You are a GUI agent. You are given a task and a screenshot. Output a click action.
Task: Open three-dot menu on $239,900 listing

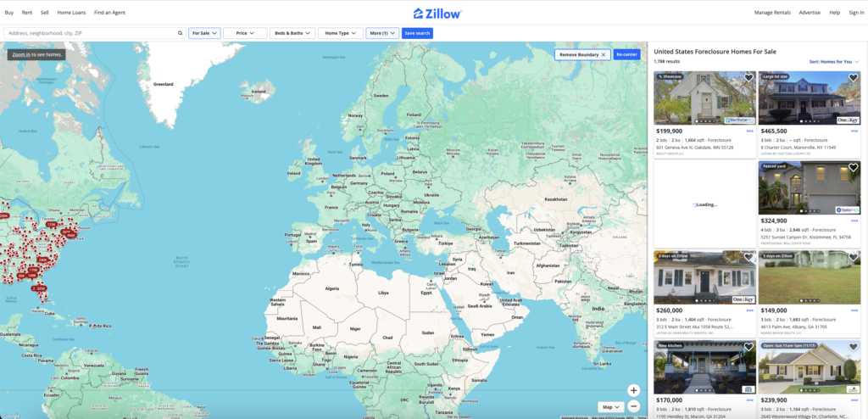[x=854, y=400]
